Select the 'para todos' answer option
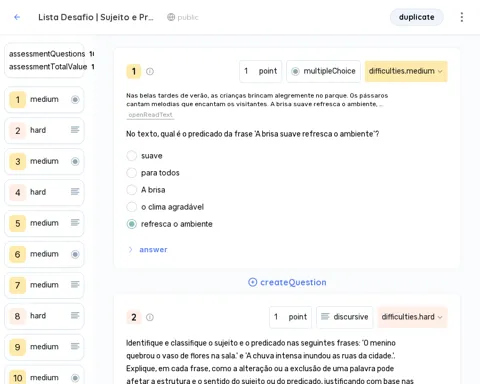 (132, 173)
